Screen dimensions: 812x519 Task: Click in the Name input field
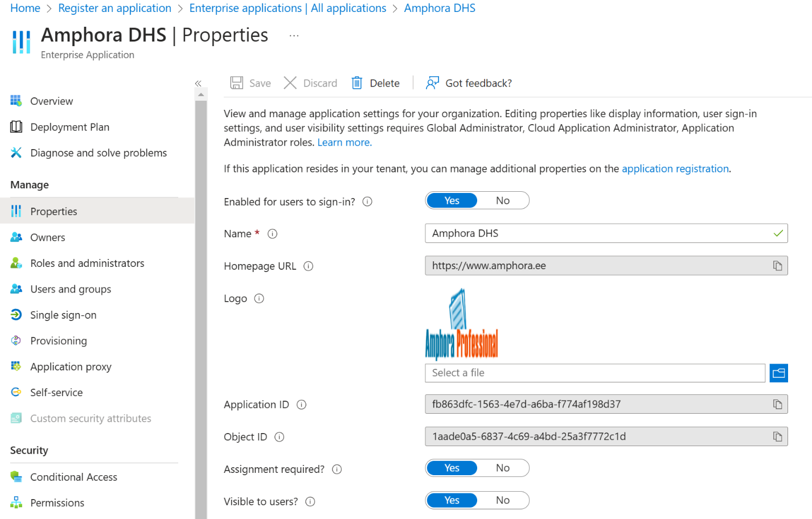tap(606, 233)
